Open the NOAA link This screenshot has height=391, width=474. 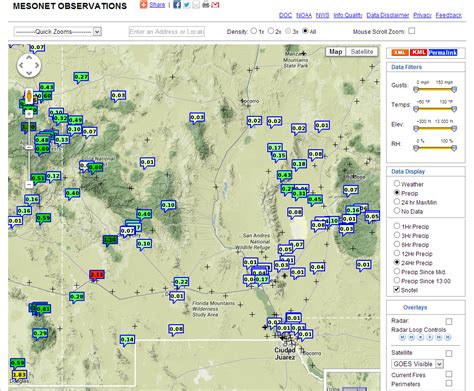point(304,15)
